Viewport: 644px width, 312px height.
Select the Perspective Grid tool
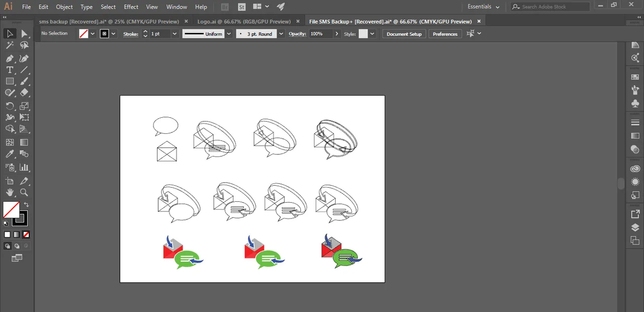(x=24, y=129)
